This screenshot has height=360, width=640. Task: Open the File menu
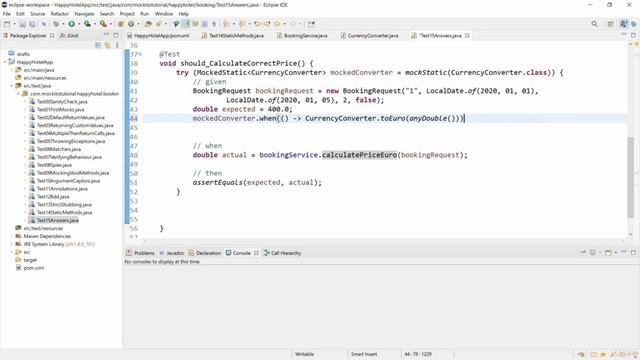pos(7,13)
